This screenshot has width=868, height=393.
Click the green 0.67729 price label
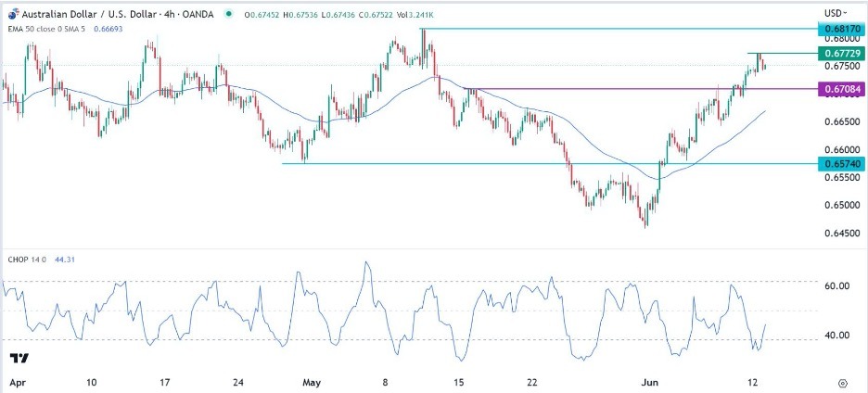(841, 53)
